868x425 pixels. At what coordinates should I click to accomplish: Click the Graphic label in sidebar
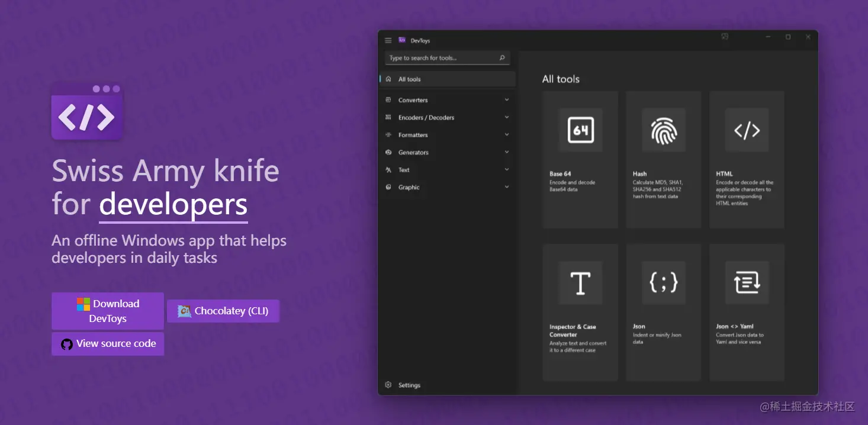[x=409, y=188]
